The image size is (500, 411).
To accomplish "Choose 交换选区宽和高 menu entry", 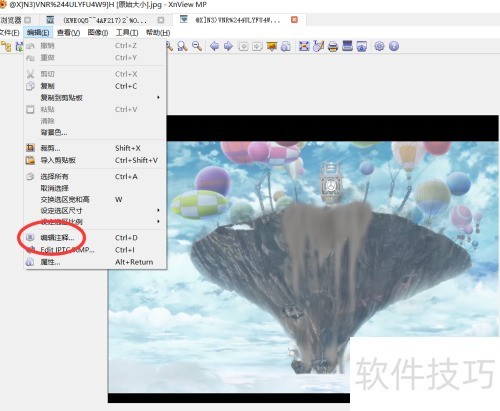I will [95, 199].
